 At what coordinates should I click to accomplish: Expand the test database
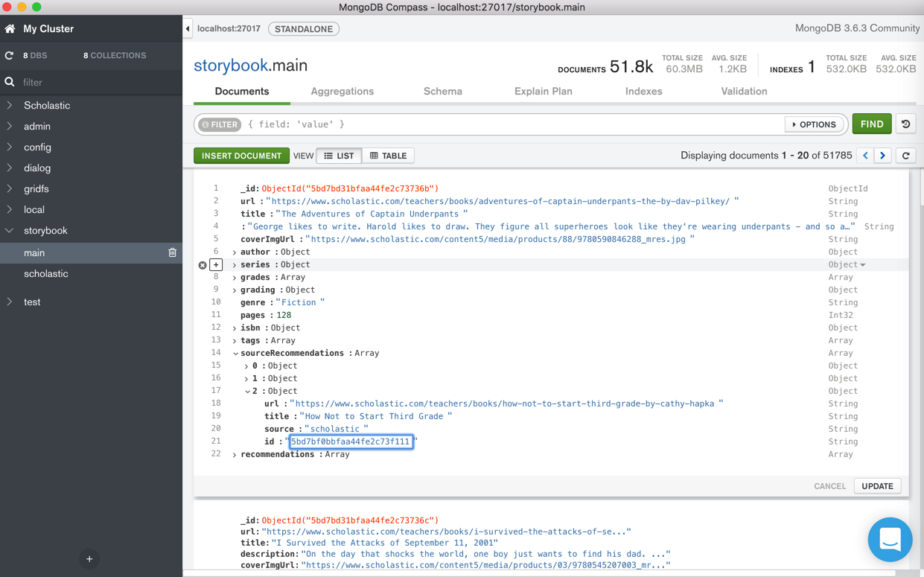click(10, 302)
